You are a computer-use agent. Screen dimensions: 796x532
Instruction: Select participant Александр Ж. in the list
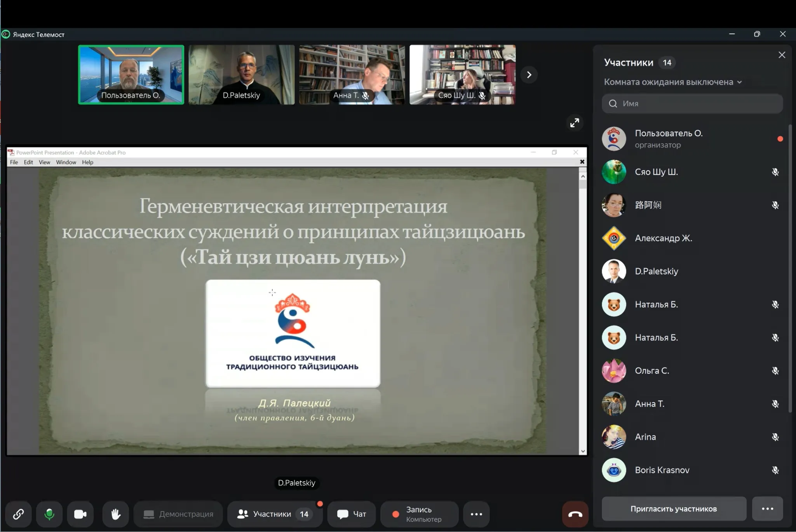click(x=692, y=238)
